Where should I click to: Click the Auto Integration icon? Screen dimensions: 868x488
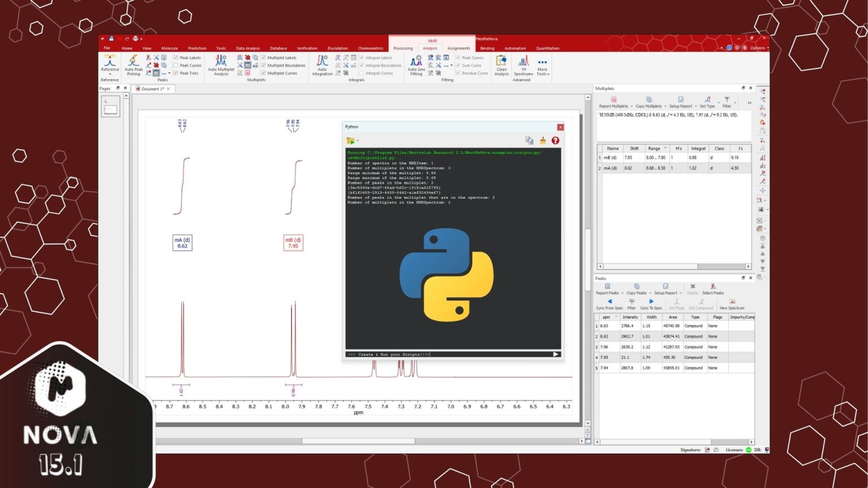[322, 61]
